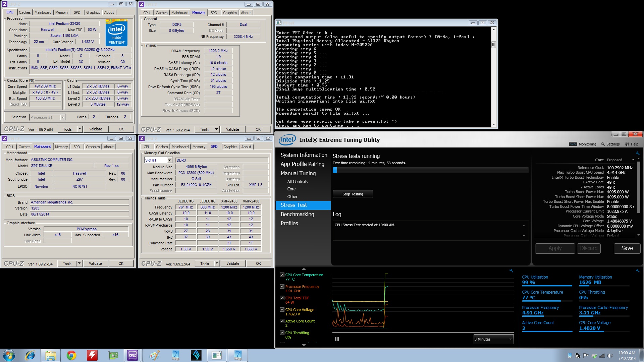Select All Controls under Manual Tuning
Screen dimensions: 644x362
pyautogui.click(x=297, y=181)
